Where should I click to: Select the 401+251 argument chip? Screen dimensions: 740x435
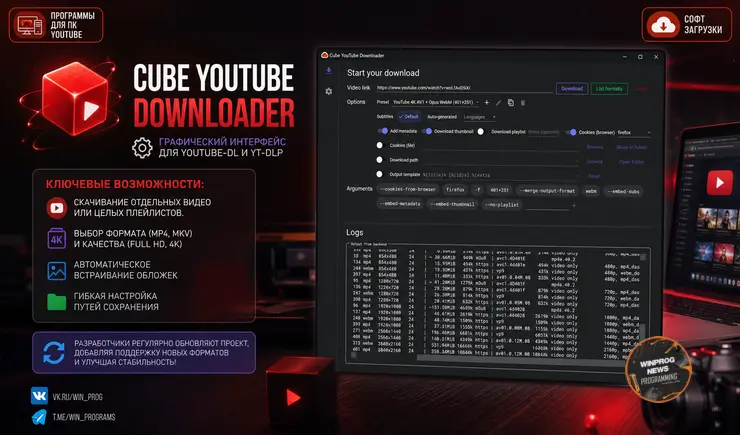coord(499,190)
